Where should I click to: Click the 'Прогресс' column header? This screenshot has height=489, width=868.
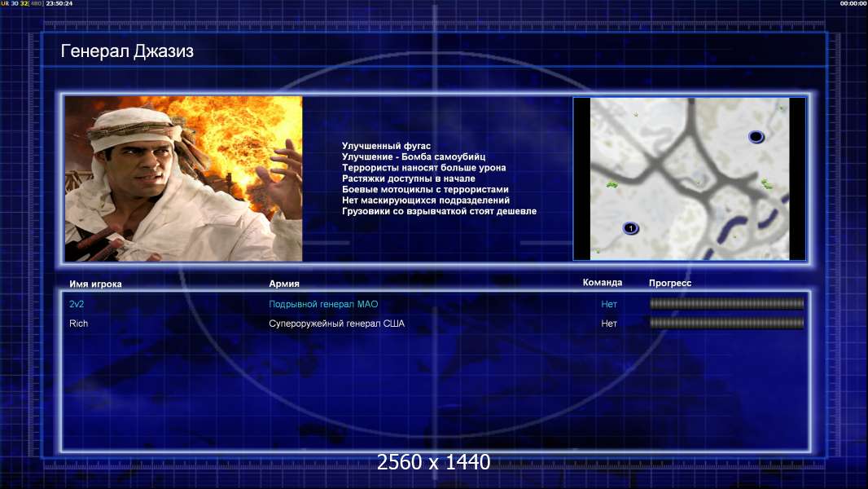click(x=670, y=283)
